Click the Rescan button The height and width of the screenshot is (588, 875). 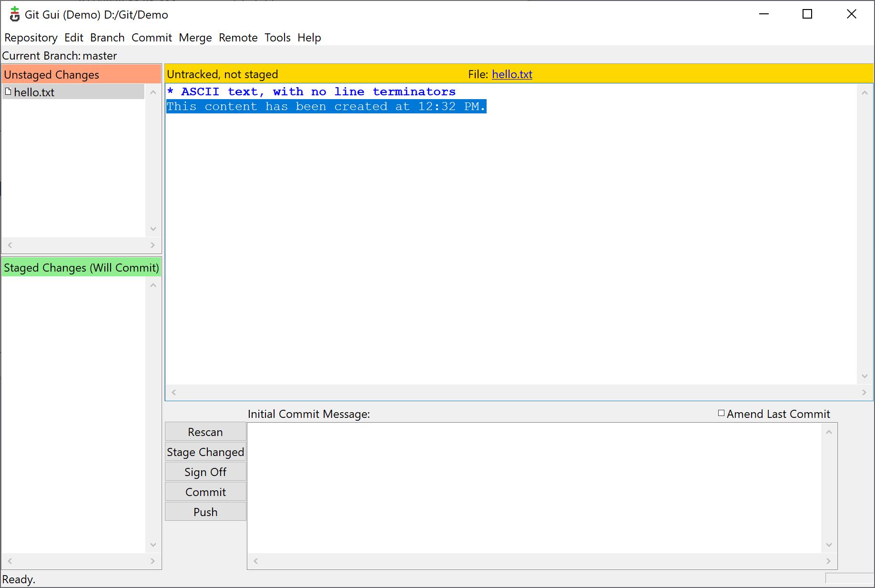tap(205, 432)
